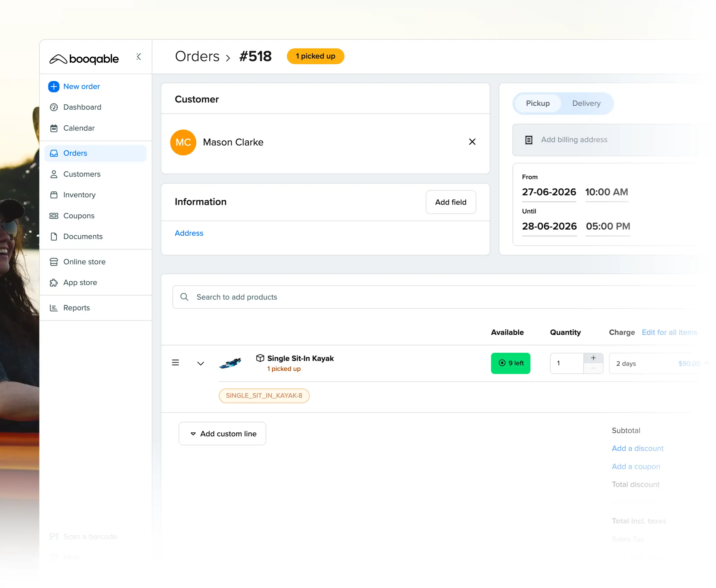Select the Pickup toggle option

(x=538, y=103)
